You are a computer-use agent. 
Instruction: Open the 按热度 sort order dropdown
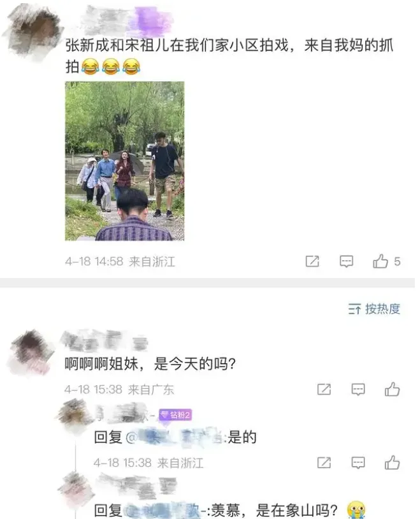pyautogui.click(x=374, y=309)
